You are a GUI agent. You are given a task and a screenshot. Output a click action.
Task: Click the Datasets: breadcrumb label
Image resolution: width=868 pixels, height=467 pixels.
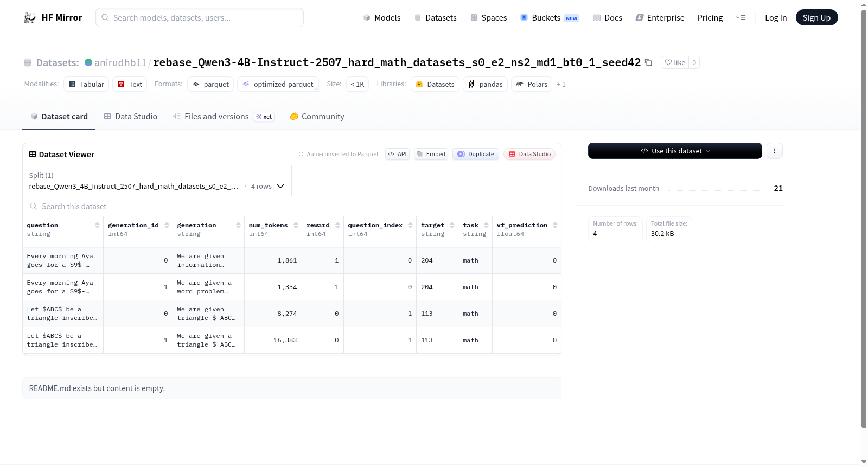(58, 62)
